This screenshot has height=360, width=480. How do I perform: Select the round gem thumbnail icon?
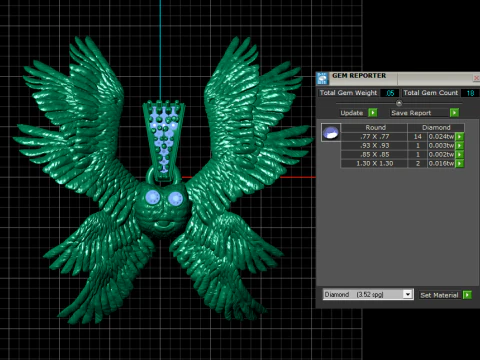(331, 132)
